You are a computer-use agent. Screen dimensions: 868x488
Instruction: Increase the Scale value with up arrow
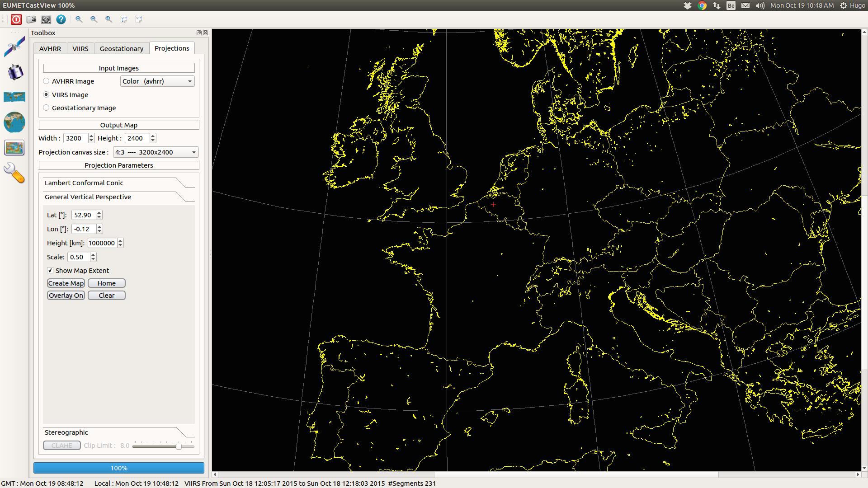coord(93,254)
